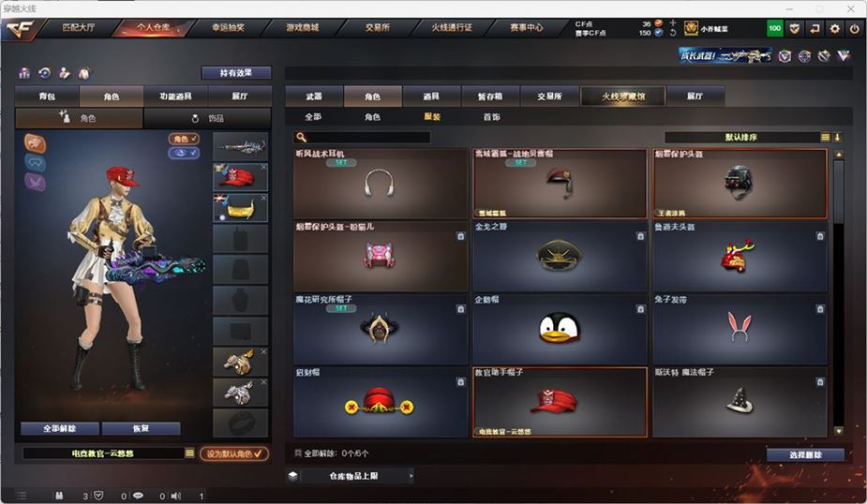
Task: Click the 全部解除 button
Action: click(60, 428)
